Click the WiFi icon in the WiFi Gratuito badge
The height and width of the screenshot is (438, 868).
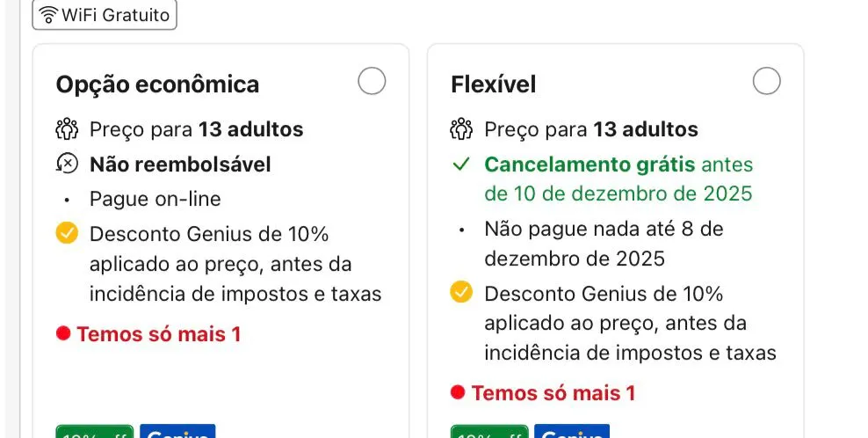click(x=49, y=15)
